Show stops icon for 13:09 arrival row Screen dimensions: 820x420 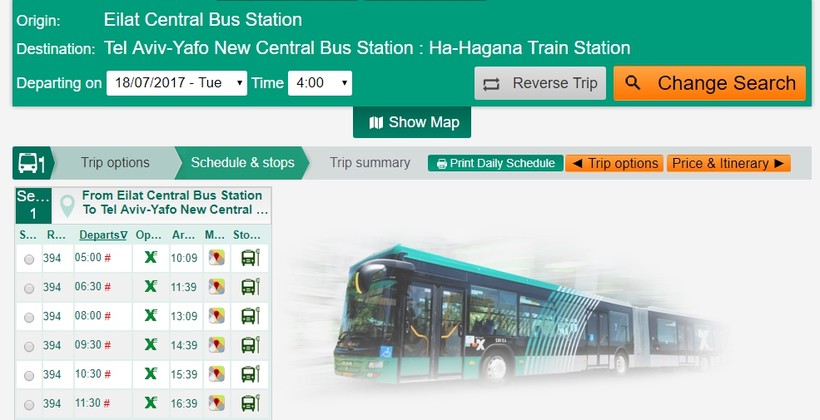tap(250, 316)
